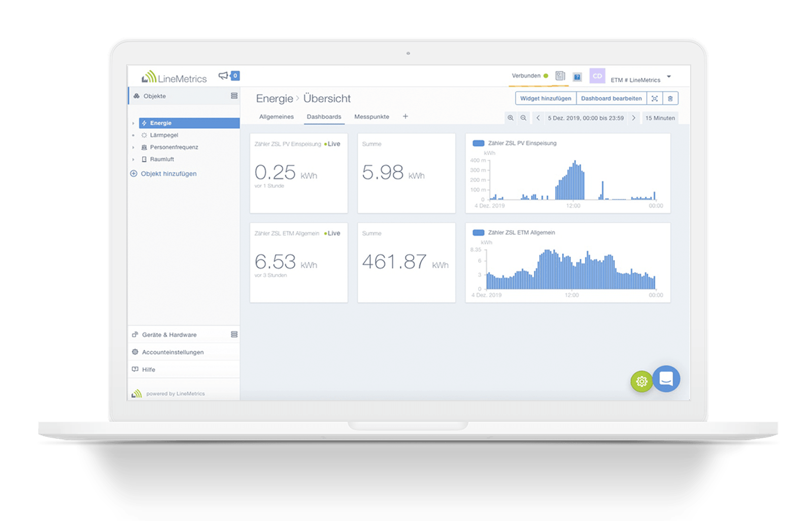
Task: Switch to the Messpunkte tab
Action: (372, 116)
